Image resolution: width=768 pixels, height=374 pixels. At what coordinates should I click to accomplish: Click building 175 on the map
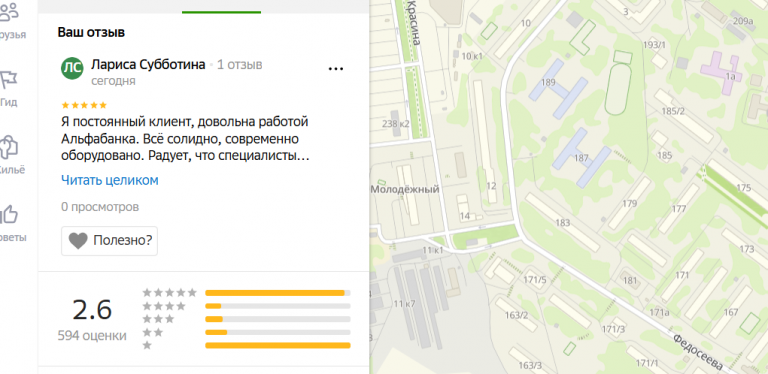click(x=744, y=188)
